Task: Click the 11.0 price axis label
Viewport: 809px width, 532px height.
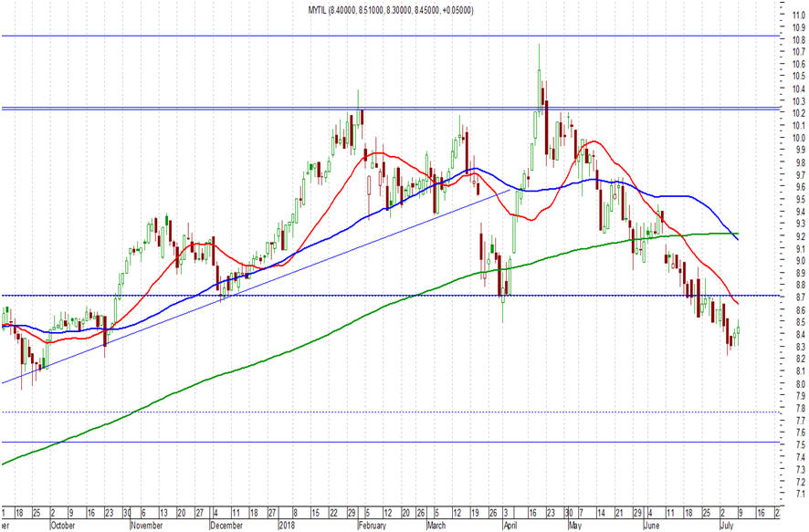Action: point(799,16)
